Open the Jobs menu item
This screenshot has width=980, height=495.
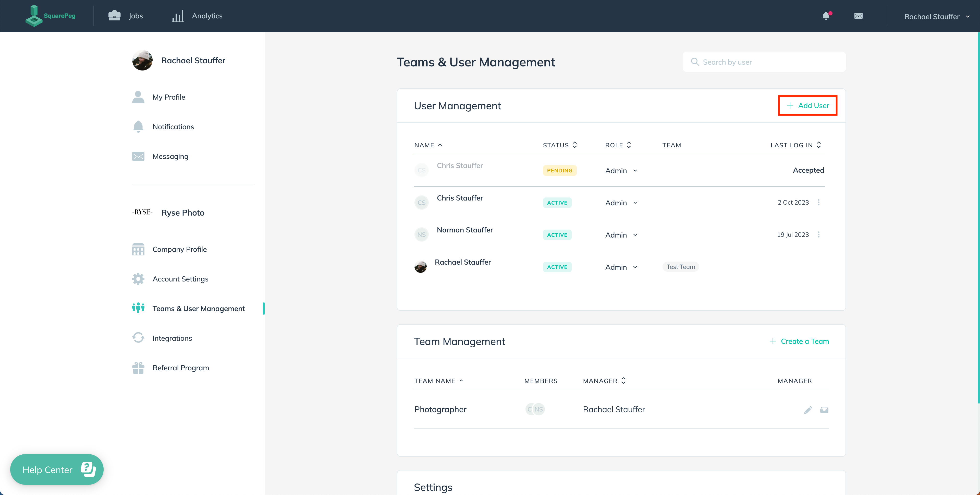(x=126, y=16)
